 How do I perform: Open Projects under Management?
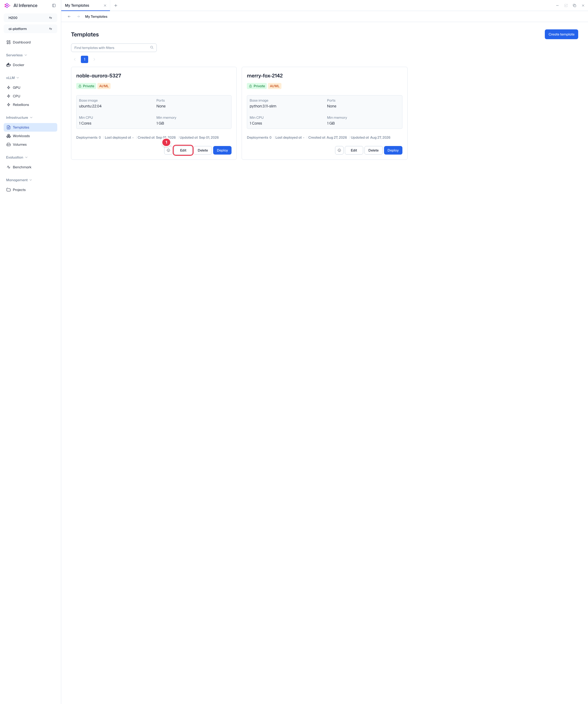pyautogui.click(x=31, y=190)
